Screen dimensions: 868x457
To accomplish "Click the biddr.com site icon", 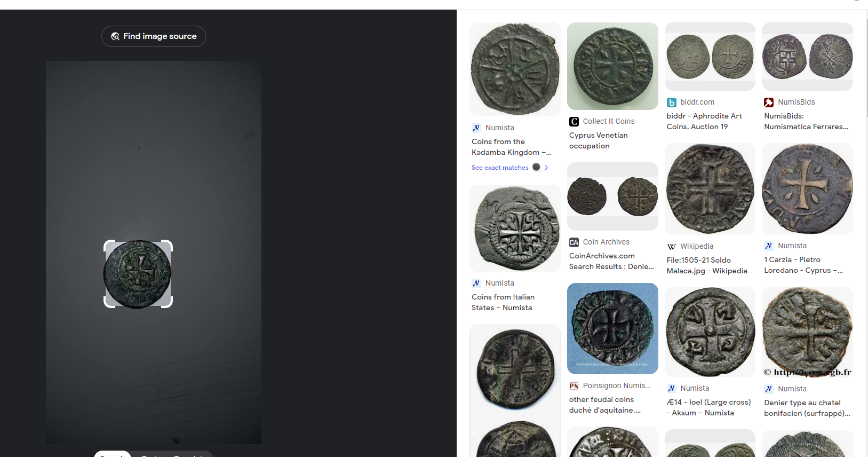I will (x=672, y=103).
